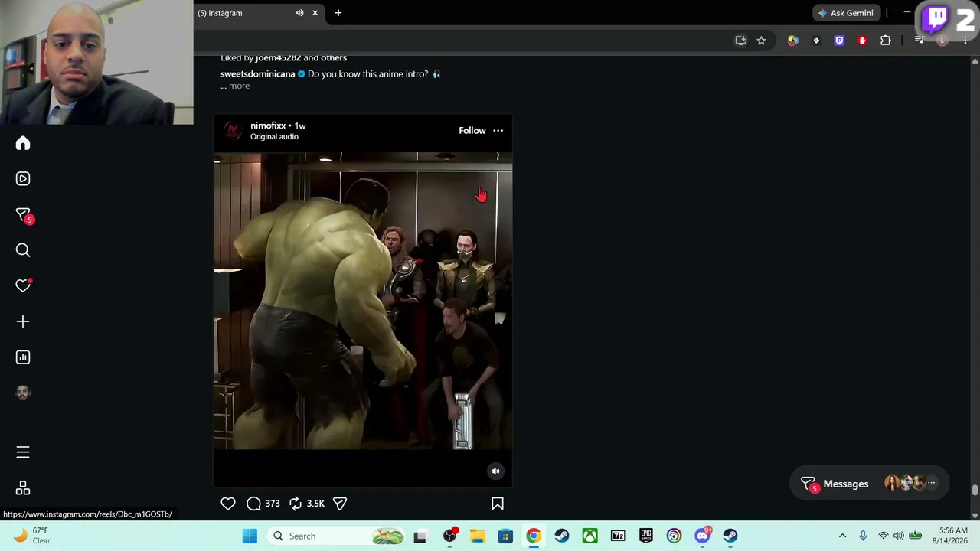The height and width of the screenshot is (551, 980).
Task: Go to Instagram Home feed
Action: coord(23,143)
